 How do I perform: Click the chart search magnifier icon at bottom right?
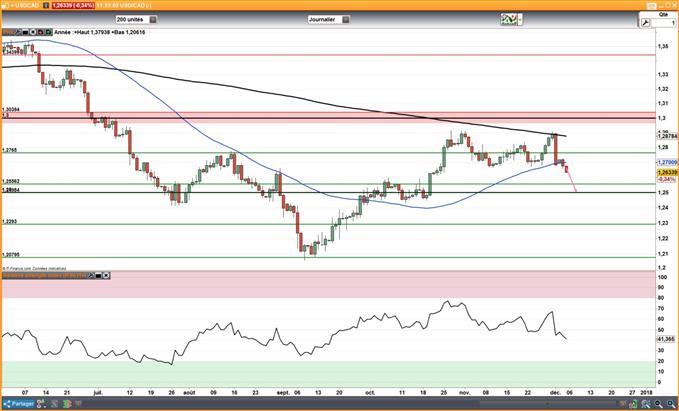click(647, 404)
